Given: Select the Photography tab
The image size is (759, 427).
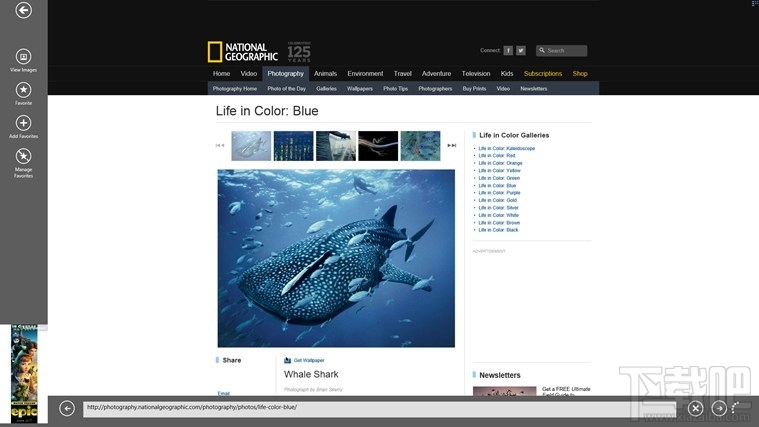Looking at the screenshot, I should click(x=286, y=74).
